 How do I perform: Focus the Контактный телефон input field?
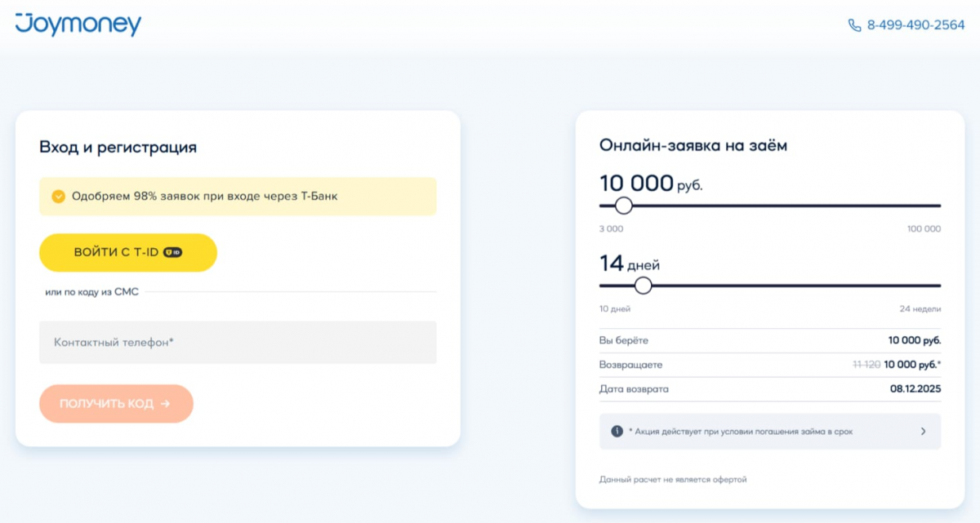pos(238,343)
